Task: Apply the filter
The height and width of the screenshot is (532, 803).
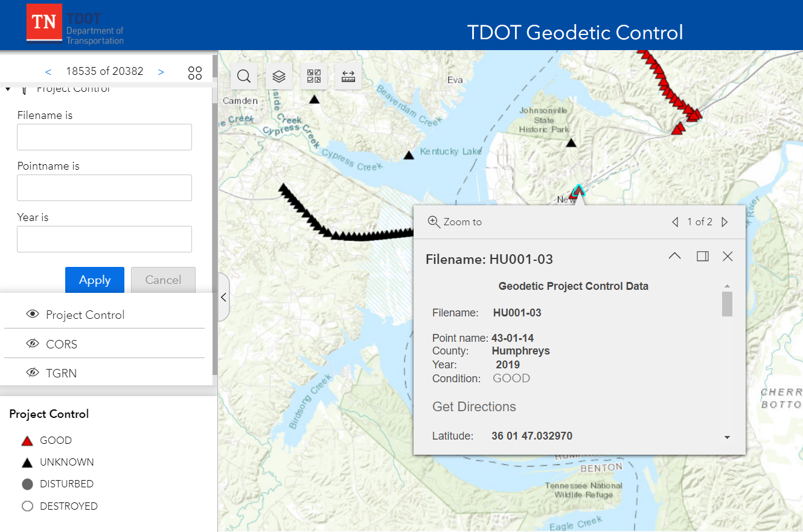Action: pyautogui.click(x=95, y=280)
